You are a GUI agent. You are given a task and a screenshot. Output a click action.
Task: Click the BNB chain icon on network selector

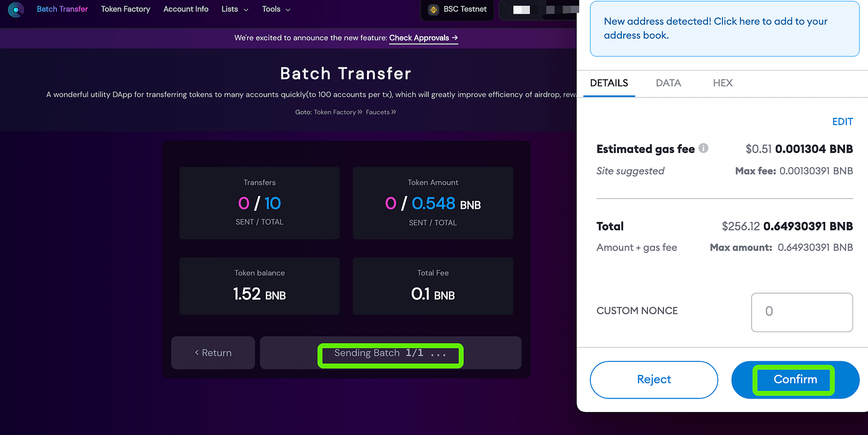point(433,9)
